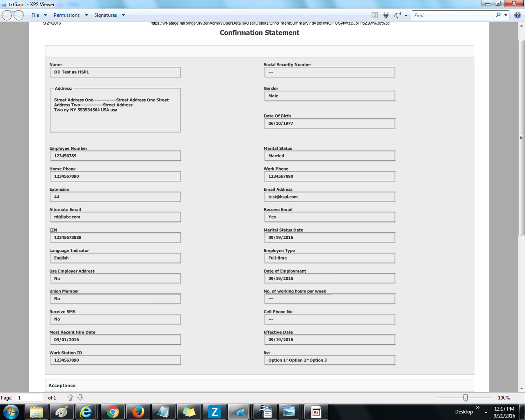Expand the Signatures dropdown arrow
This screenshot has width=525, height=420.
123,15
